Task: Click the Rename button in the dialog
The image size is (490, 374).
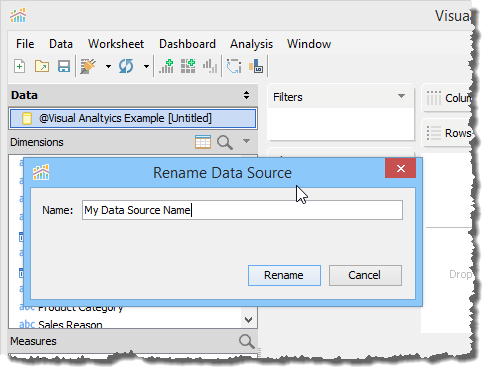Action: point(284,275)
